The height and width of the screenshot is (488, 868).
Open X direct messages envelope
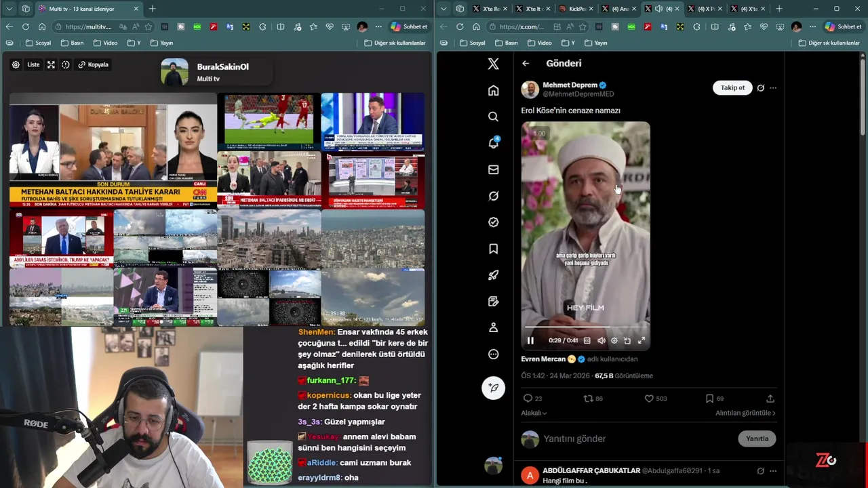point(493,169)
